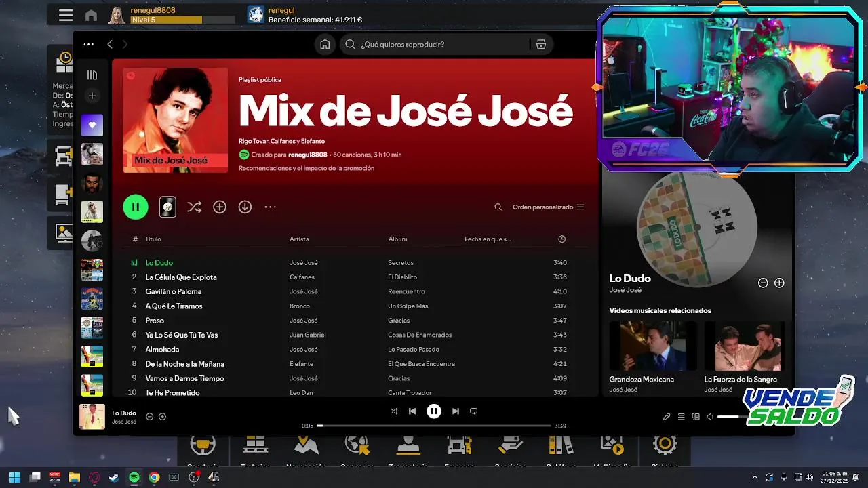Mute with the speaker icon
Screen dimensions: 868x488
coord(710,416)
